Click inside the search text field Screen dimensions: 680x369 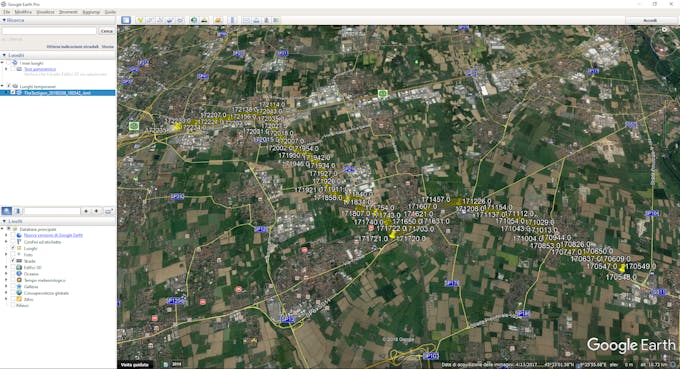[x=49, y=31]
